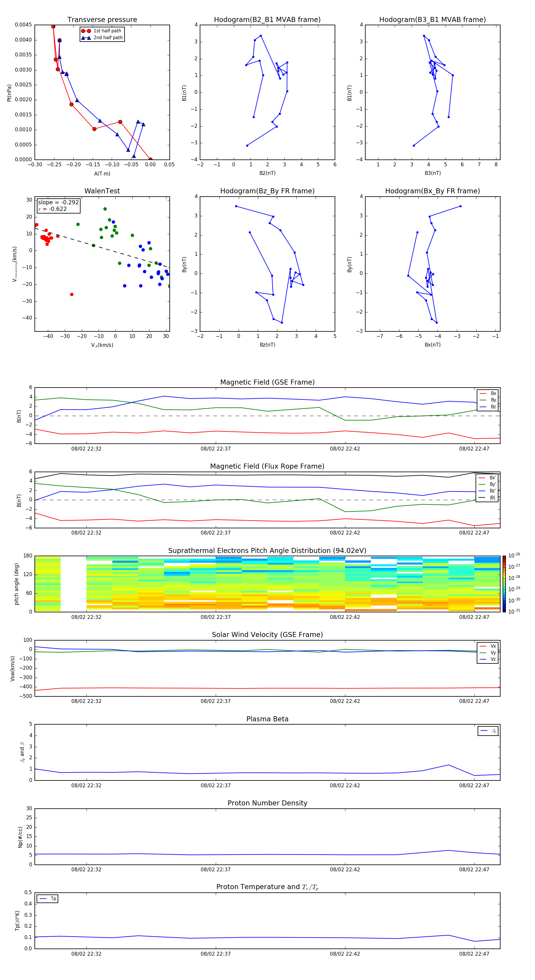Select the "Bx'" flux rope legend entry

[487, 478]
